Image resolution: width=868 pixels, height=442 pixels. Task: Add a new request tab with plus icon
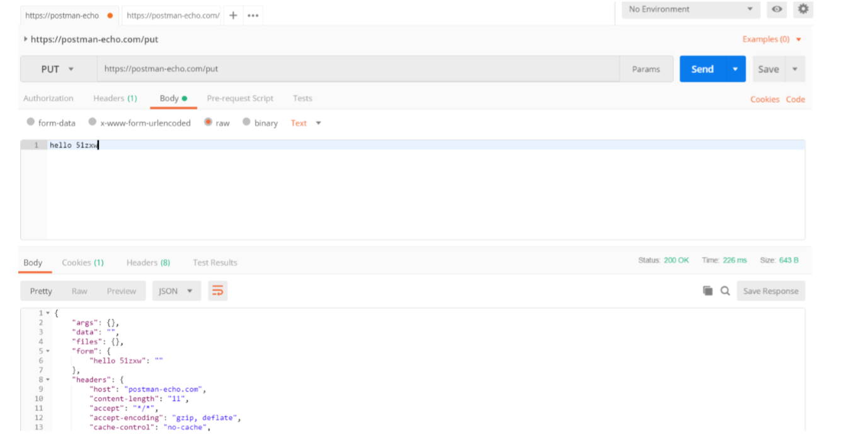(x=233, y=15)
